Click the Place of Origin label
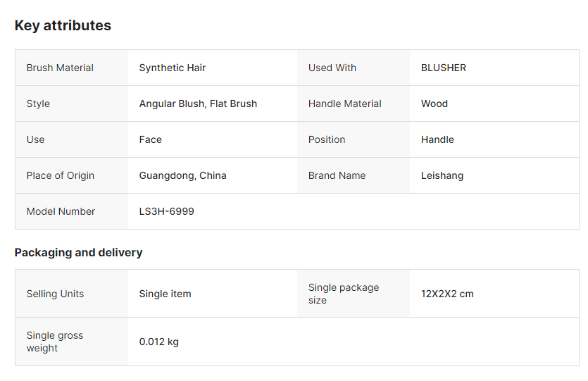 [61, 175]
